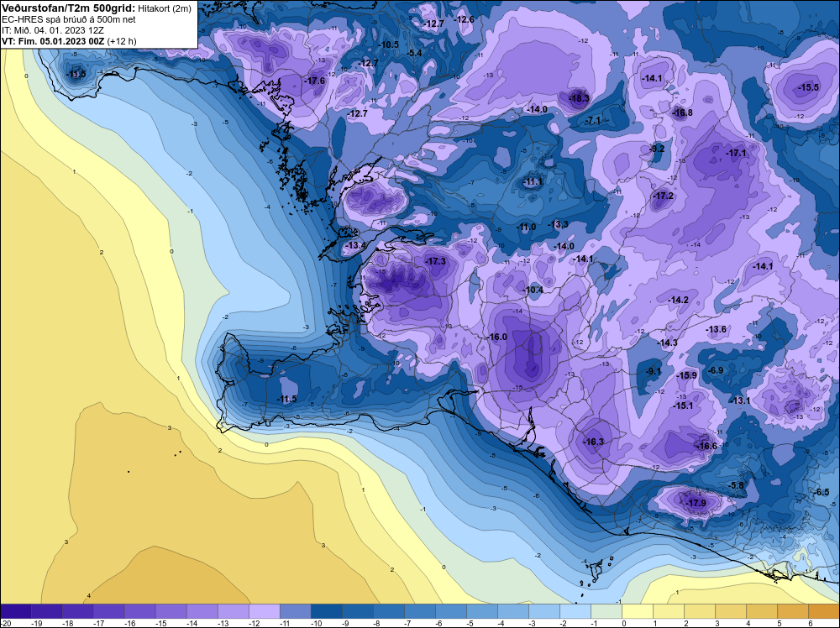Click the -16.3 temperature reading

(593, 442)
